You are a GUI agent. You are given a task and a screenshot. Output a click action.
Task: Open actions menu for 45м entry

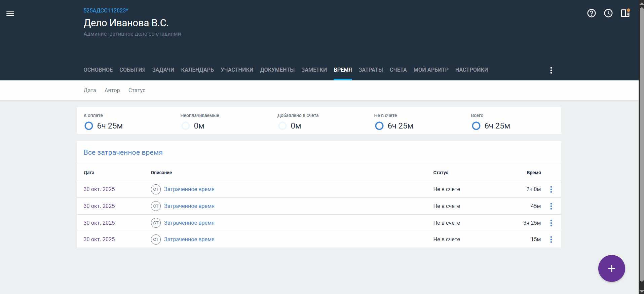(x=551, y=206)
